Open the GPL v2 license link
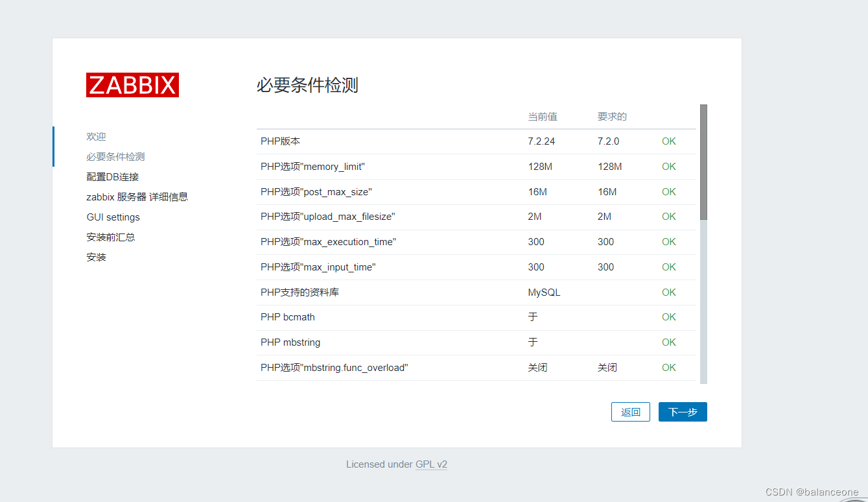Screen dimensions: 868x502 (x=431, y=464)
